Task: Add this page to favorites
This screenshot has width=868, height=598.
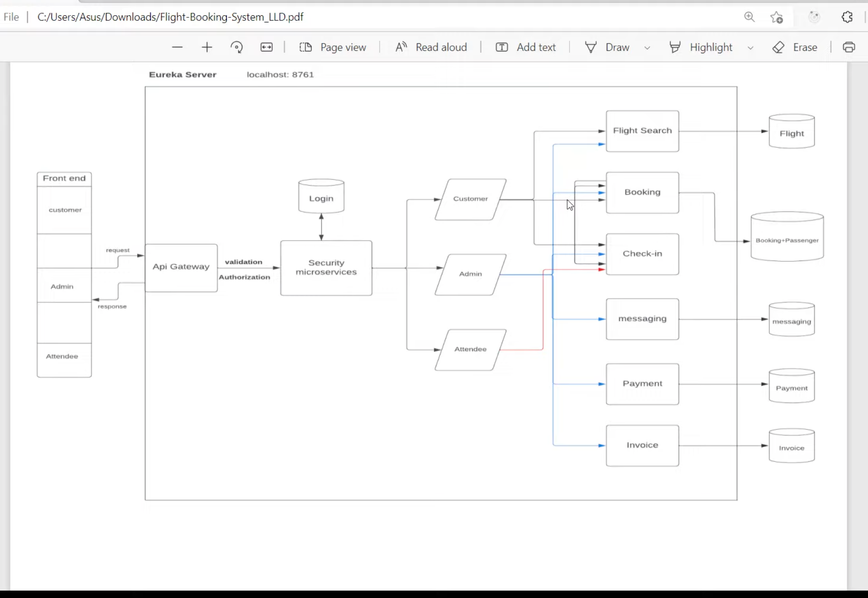Action: (777, 17)
